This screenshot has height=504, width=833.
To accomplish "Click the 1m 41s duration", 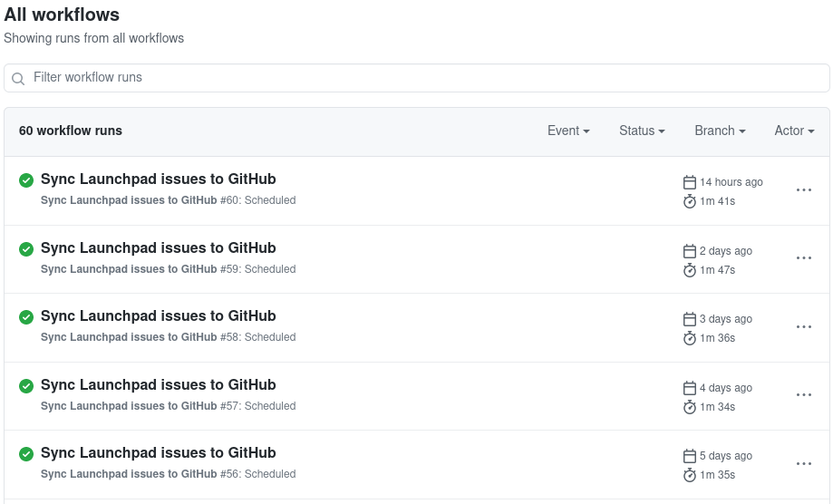I will (717, 201).
